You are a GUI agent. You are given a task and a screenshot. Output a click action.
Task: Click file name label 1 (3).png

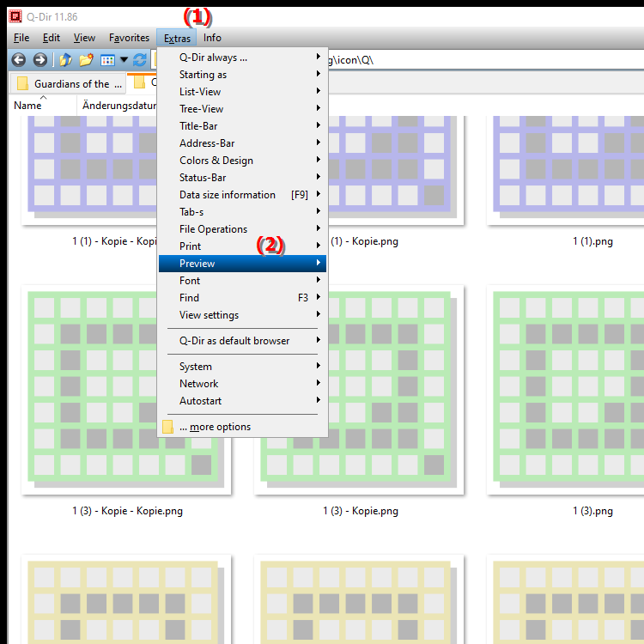click(x=592, y=511)
